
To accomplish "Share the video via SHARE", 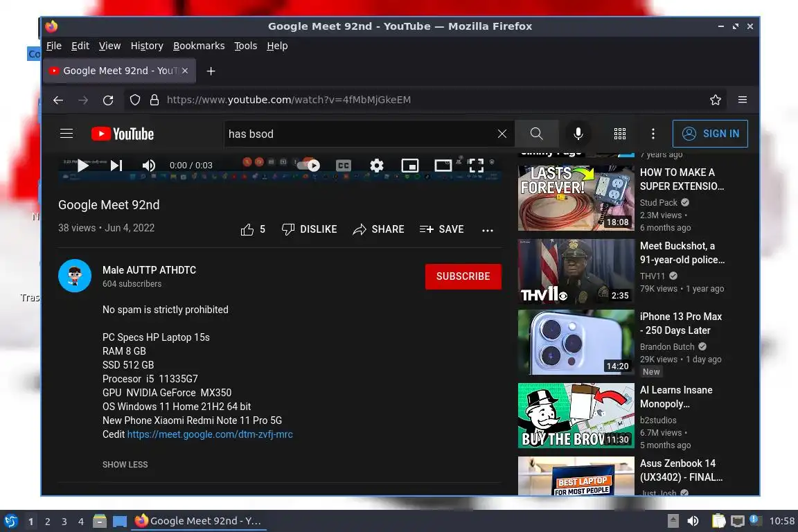I will point(379,229).
